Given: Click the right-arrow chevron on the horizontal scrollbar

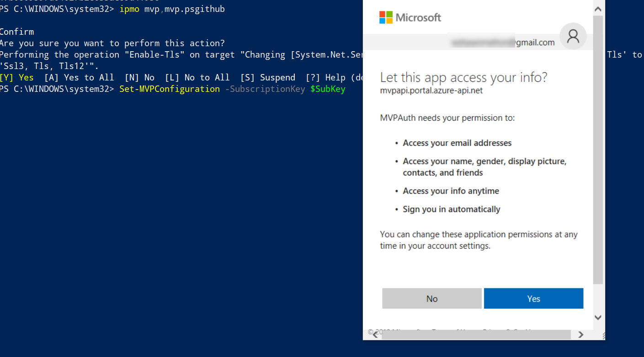Looking at the screenshot, I should click(x=580, y=335).
